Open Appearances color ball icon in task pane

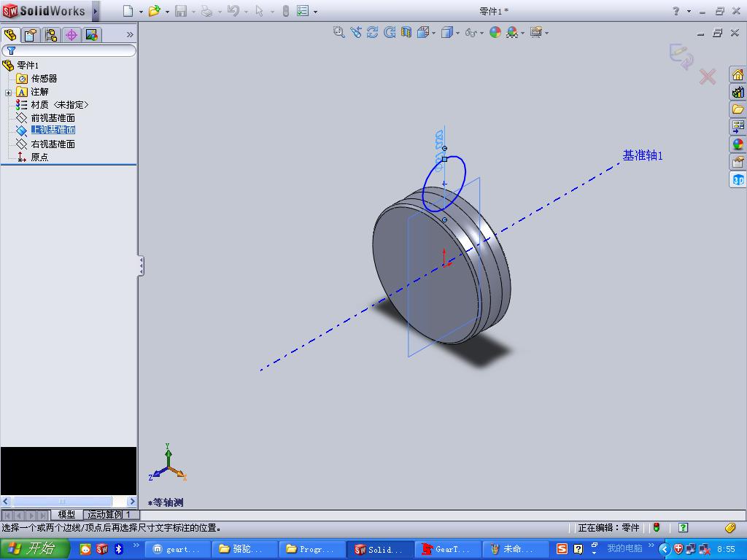(x=738, y=144)
